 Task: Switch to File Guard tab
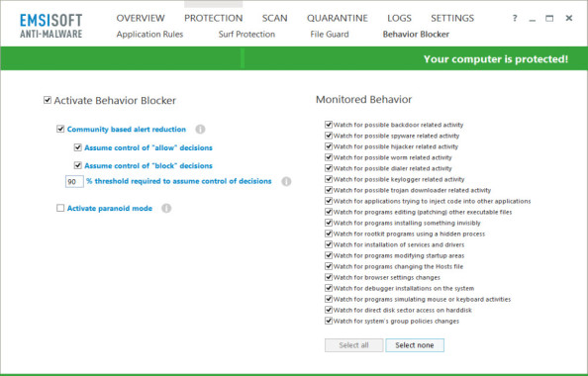pyautogui.click(x=330, y=34)
